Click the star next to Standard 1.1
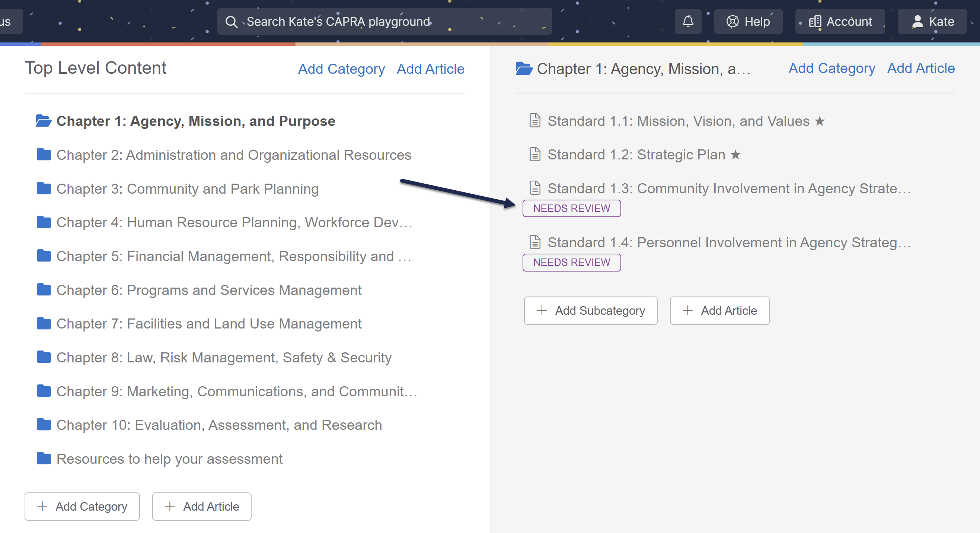The image size is (980, 533). point(820,121)
